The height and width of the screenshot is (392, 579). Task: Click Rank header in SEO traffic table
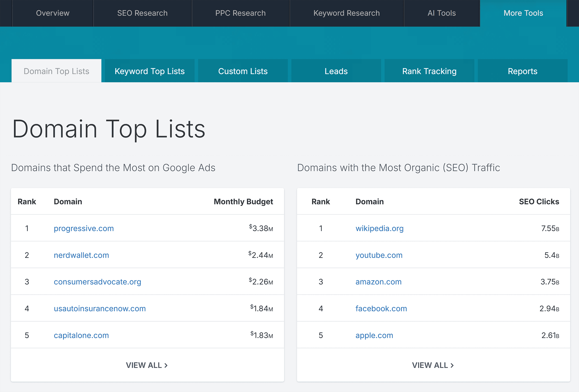[321, 201]
